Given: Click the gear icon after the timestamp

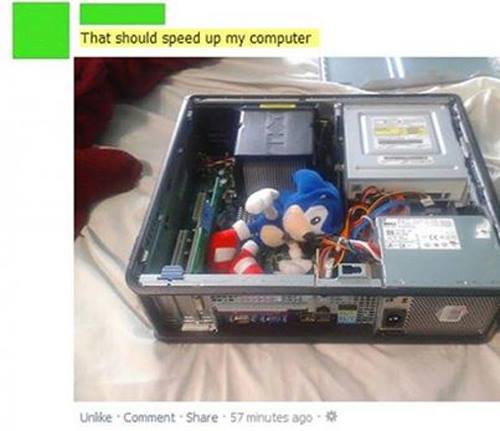Looking at the screenshot, I should pos(331,416).
